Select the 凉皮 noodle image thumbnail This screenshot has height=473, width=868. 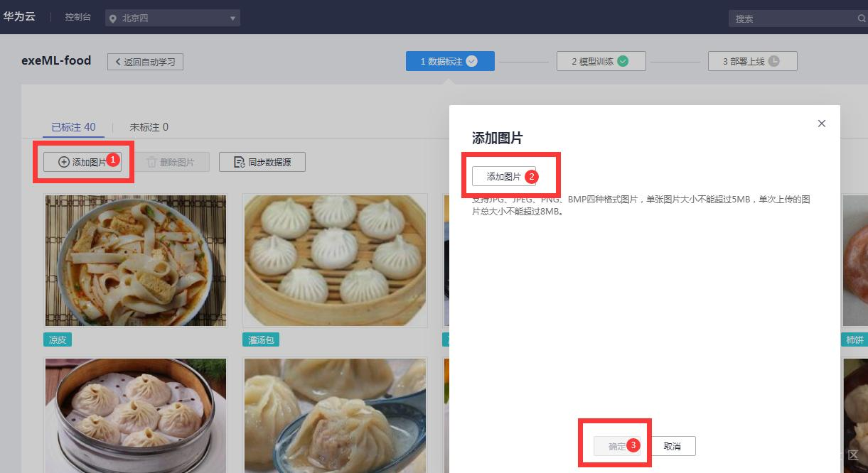pos(136,261)
